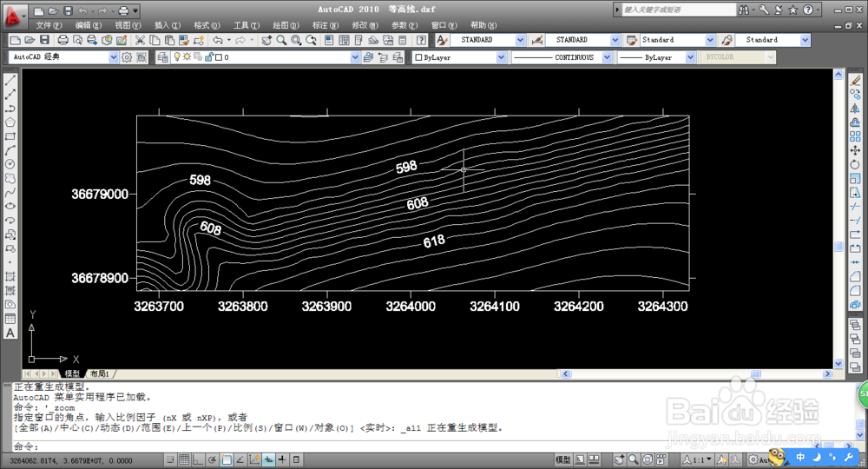Toggle Ortho Mode in status bar
This screenshot has width=868, height=469.
tap(198, 459)
